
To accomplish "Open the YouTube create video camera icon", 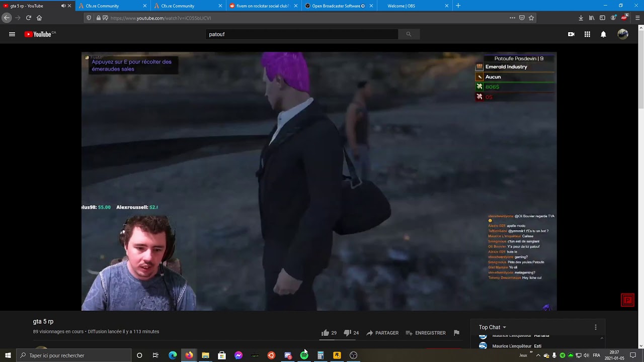I will click(x=571, y=34).
